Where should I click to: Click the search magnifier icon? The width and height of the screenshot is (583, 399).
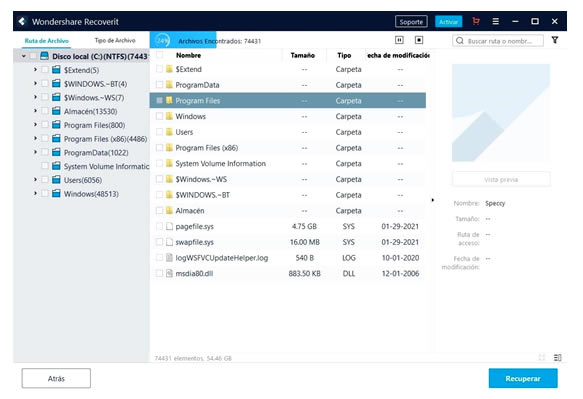tap(460, 41)
